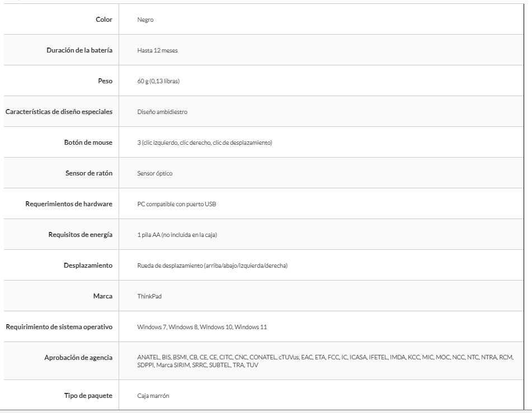
Task: Click the Windows operating systems list
Action: click(202, 327)
